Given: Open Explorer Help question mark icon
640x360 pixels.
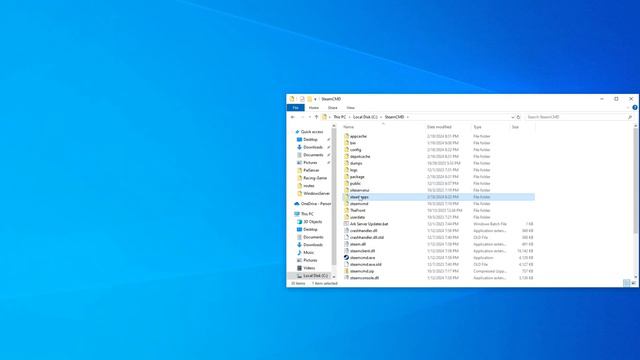Looking at the screenshot, I should click(x=635, y=108).
